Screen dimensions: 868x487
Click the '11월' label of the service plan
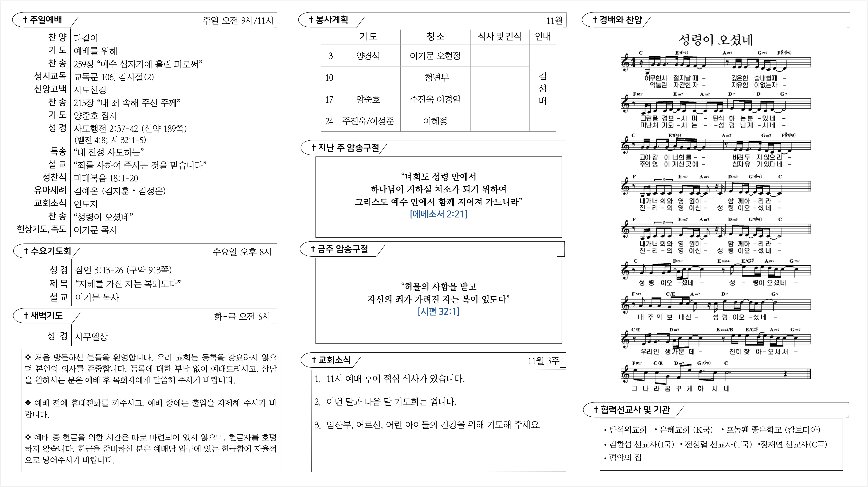(x=555, y=21)
